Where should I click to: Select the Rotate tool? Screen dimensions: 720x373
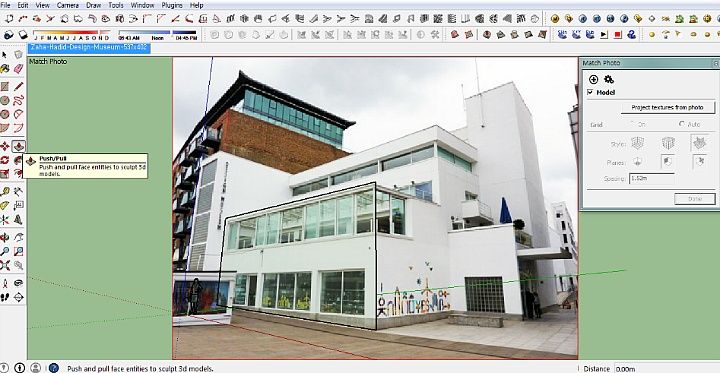pos(5,160)
